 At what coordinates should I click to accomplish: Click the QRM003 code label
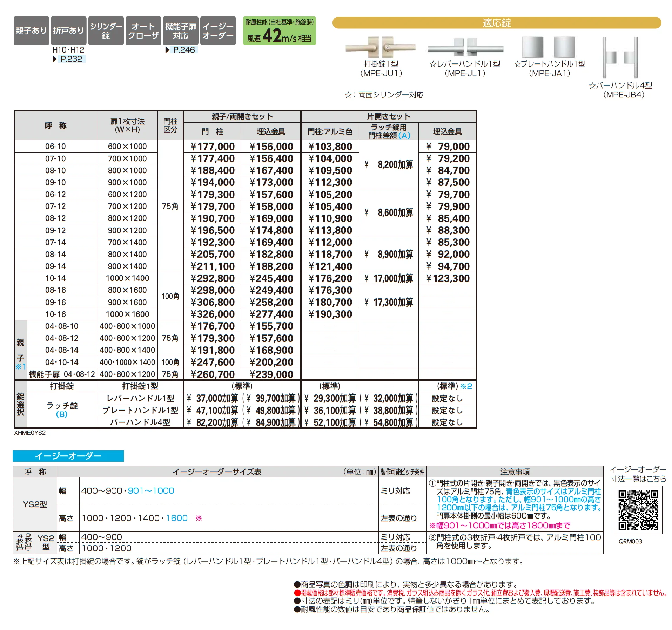(x=630, y=541)
